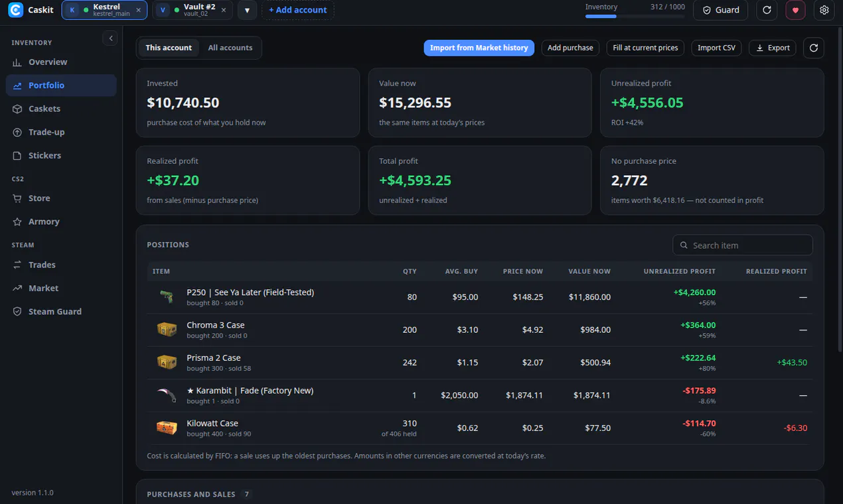The width and height of the screenshot is (843, 504).
Task: Open the accounts dropdown arrow
Action: tap(247, 10)
